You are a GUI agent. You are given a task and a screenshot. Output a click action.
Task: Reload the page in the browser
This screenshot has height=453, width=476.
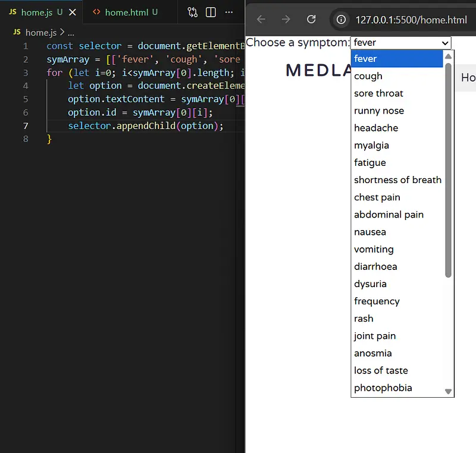click(x=311, y=20)
